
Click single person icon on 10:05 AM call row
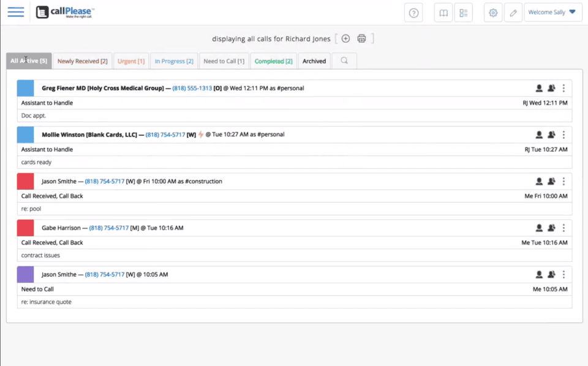(539, 275)
